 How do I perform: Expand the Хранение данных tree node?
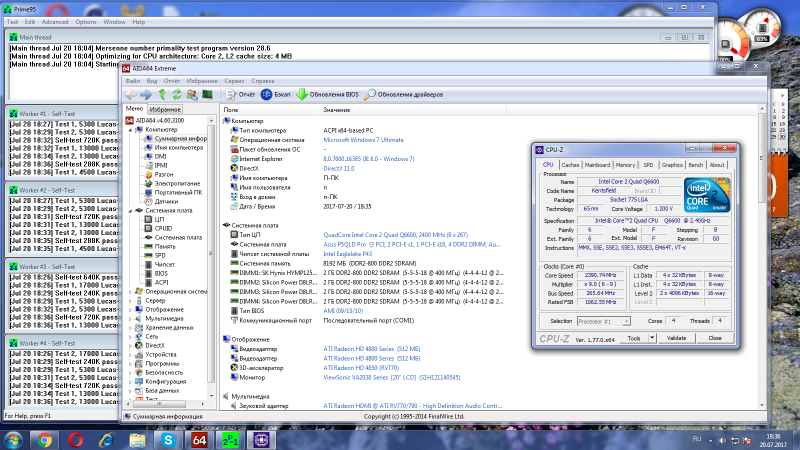pos(131,328)
